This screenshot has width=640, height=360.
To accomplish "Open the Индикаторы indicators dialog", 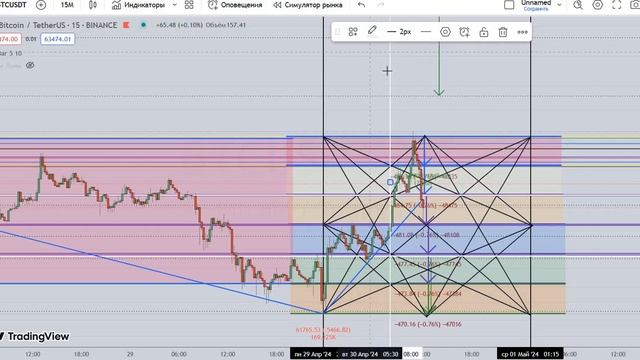I will pyautogui.click(x=138, y=5).
